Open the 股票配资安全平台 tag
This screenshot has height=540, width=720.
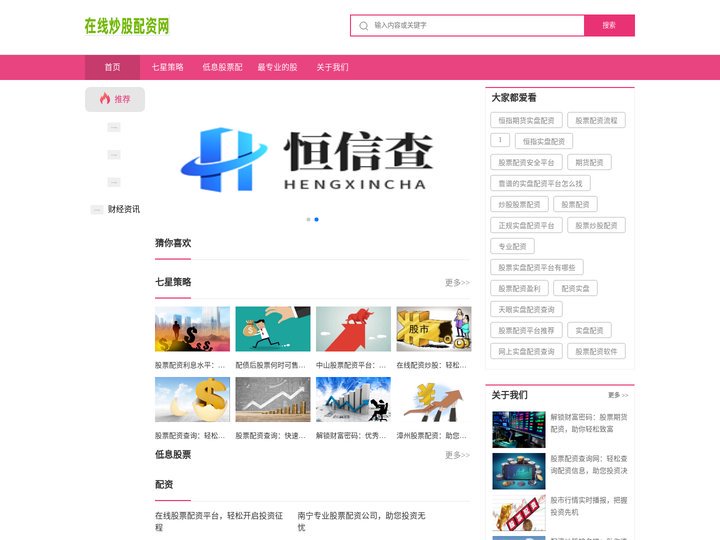526,162
